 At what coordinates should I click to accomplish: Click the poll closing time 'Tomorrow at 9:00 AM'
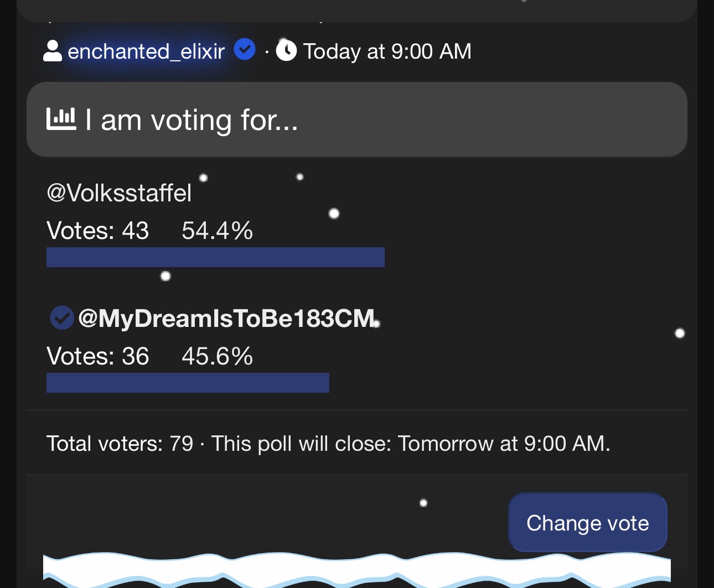click(503, 444)
